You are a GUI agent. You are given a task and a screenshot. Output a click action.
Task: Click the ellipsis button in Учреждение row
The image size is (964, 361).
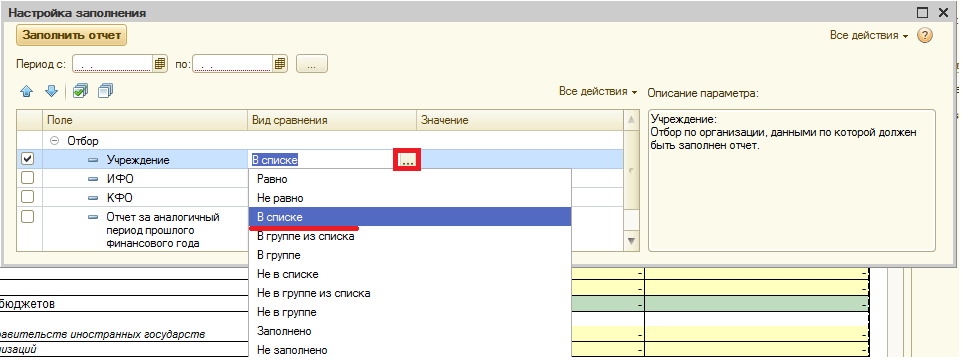coord(407,160)
